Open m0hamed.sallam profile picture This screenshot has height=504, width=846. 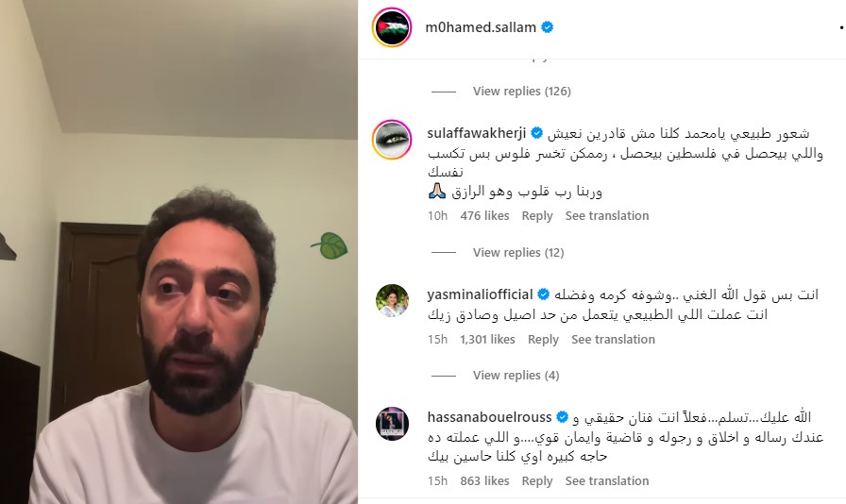392,27
